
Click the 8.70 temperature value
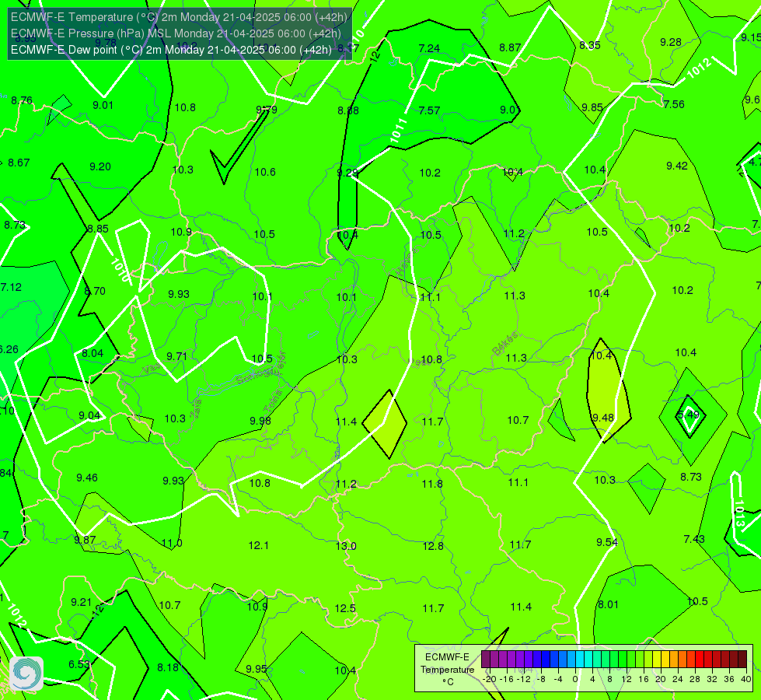click(x=95, y=291)
